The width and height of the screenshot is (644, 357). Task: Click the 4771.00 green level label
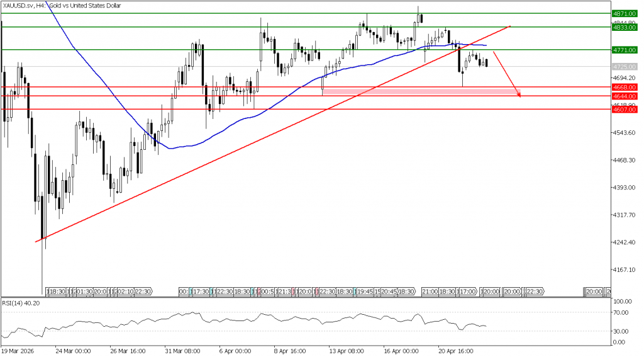click(x=625, y=49)
